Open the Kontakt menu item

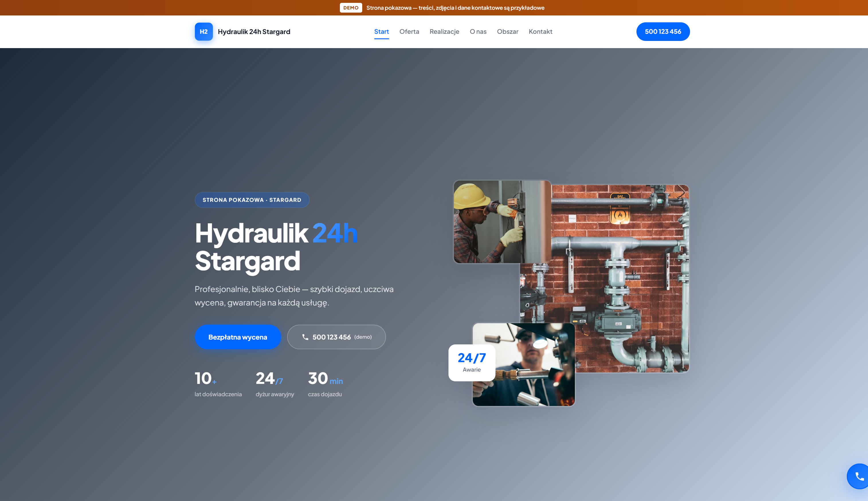(540, 32)
